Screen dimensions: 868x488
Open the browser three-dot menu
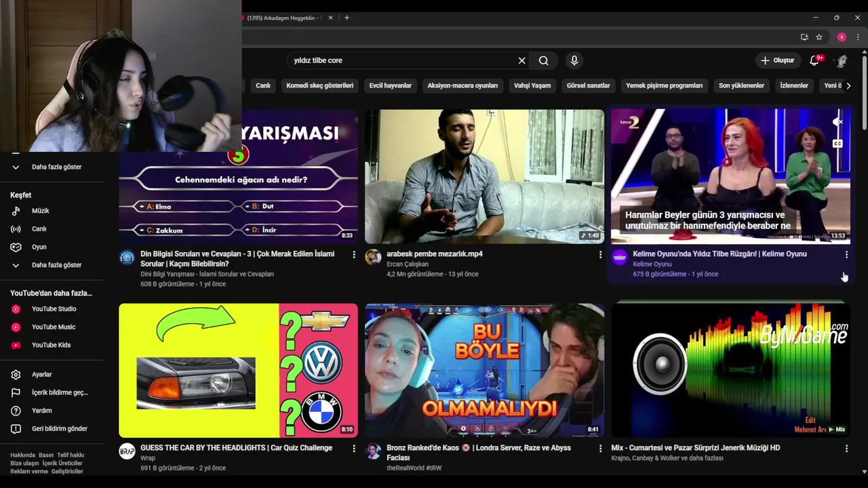pos(858,37)
